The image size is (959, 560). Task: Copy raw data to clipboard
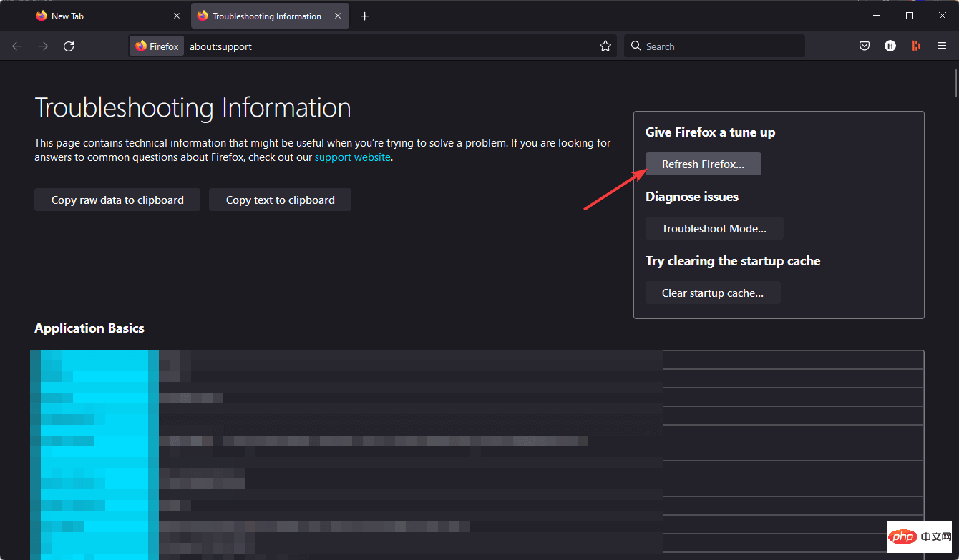117,200
